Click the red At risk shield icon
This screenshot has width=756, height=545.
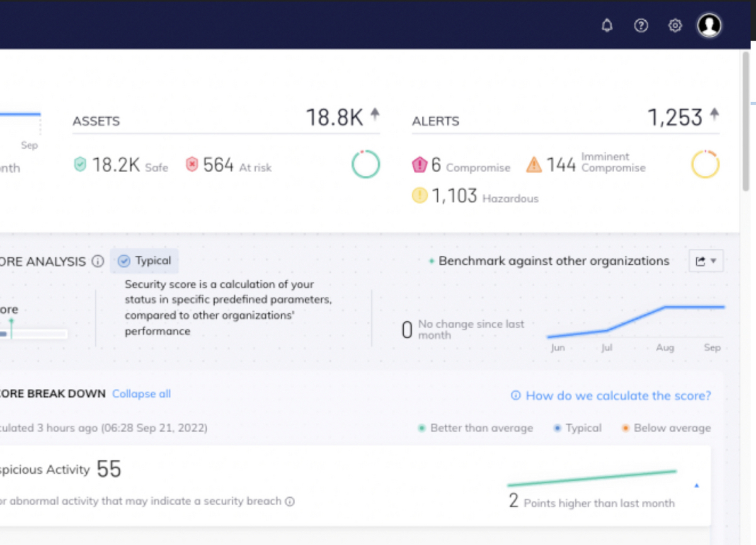click(x=192, y=165)
